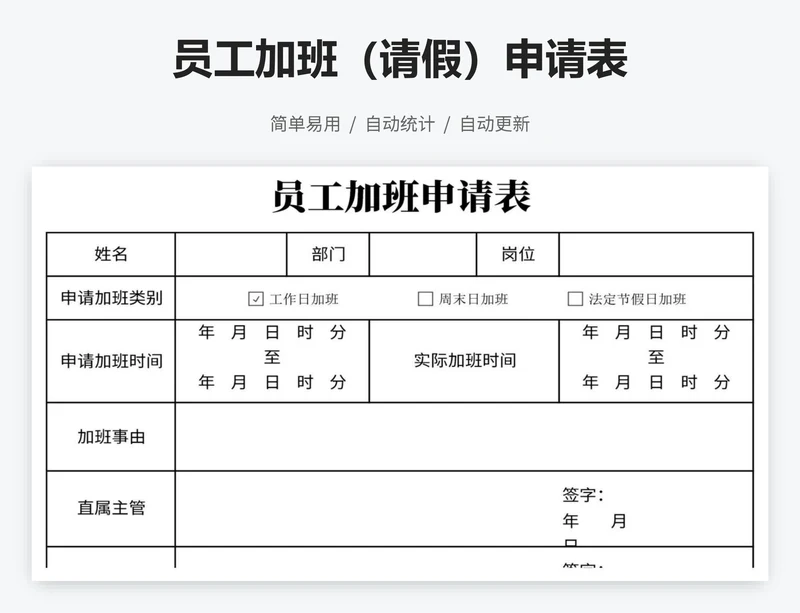Click the 自动更新 subtitle text
The height and width of the screenshot is (613, 800).
[x=495, y=124]
